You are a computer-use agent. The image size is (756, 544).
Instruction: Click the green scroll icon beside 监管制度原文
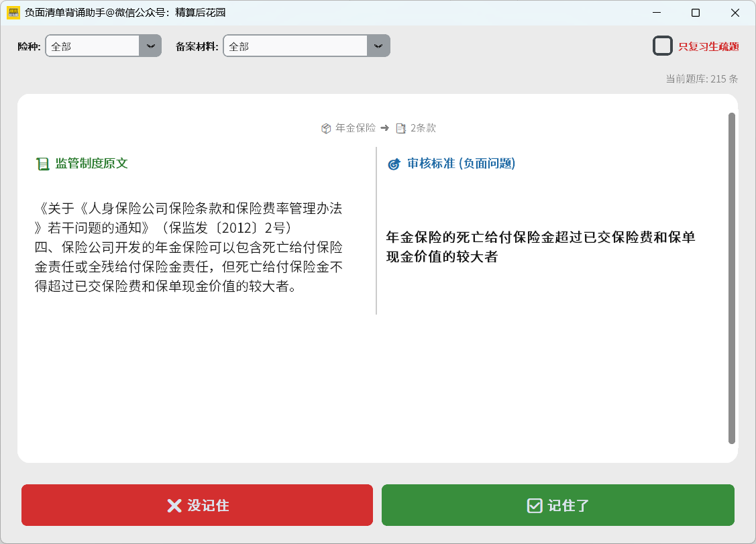point(43,164)
